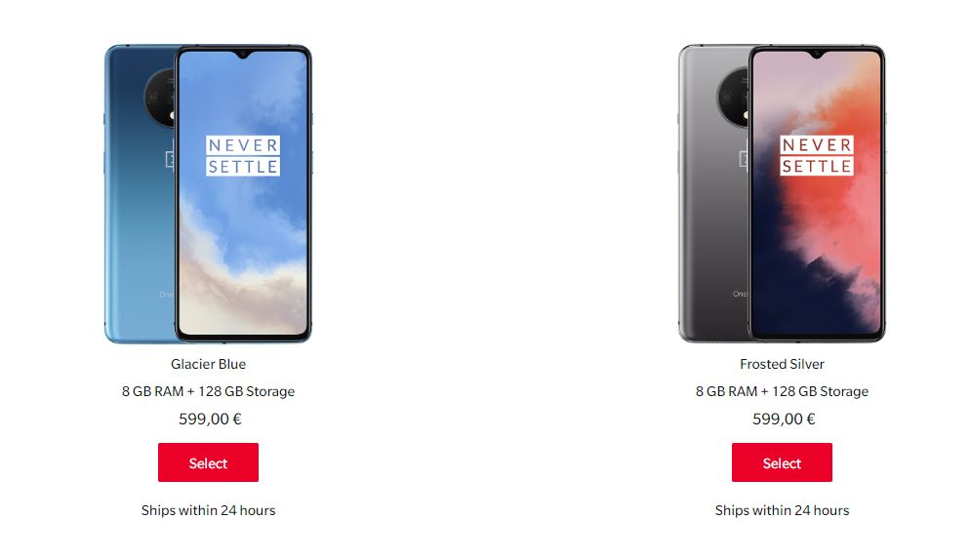
Task: Open the Frosted Silver phone image
Action: coord(782,194)
